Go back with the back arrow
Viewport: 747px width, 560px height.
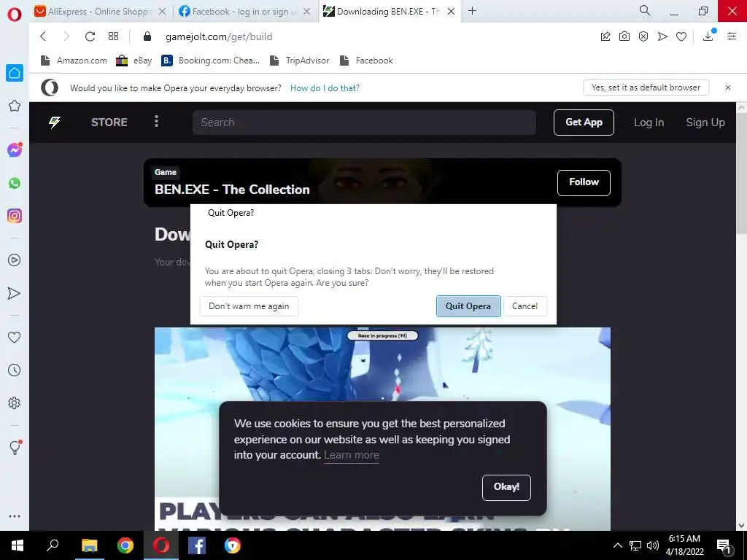point(43,36)
